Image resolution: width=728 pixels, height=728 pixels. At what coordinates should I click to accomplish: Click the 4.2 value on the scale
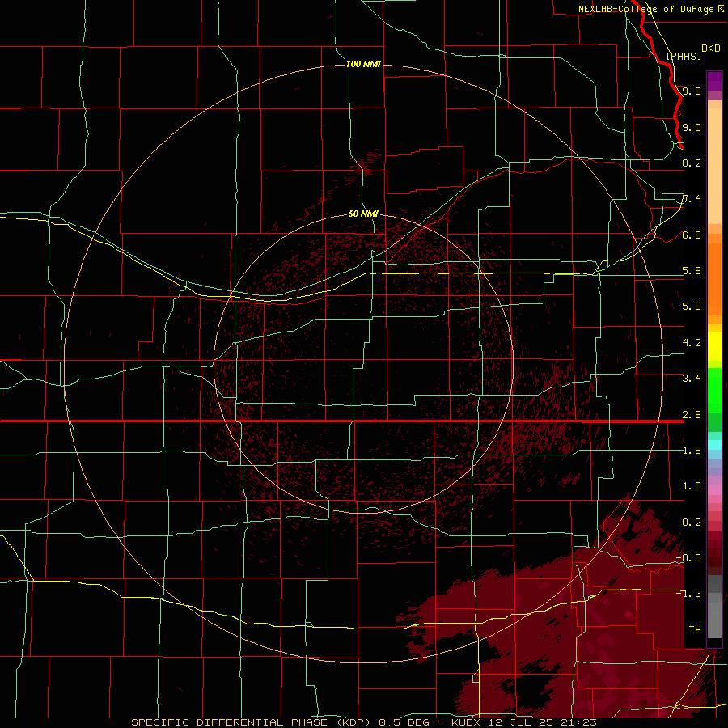(692, 343)
